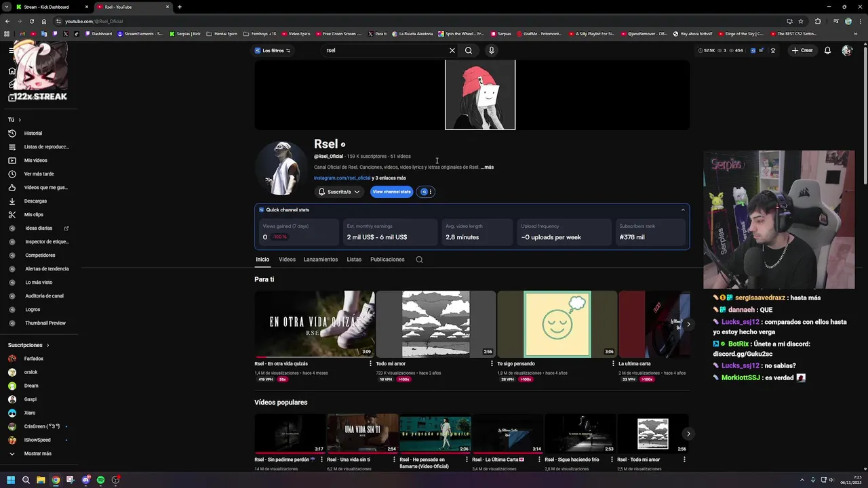Image resolution: width=868 pixels, height=488 pixels.
Task: Show next videos in Para ti
Action: 688,324
